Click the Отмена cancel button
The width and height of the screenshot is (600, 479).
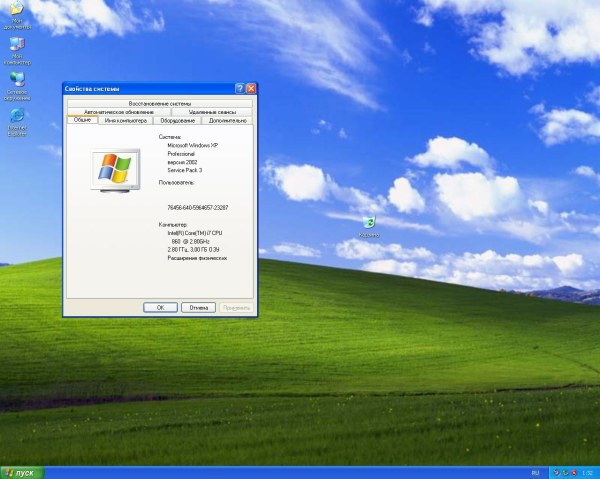[198, 308]
